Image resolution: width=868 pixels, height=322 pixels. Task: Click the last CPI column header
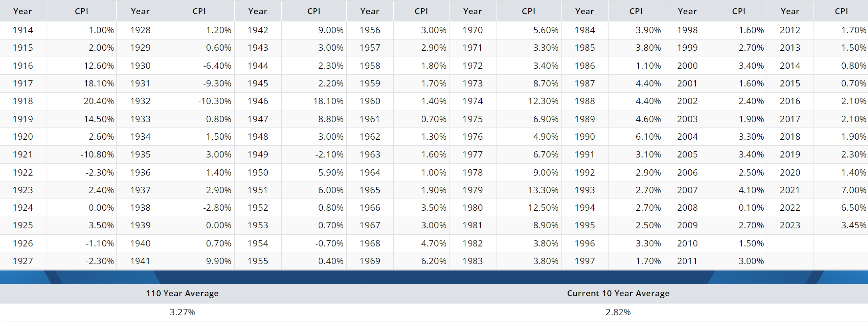841,11
